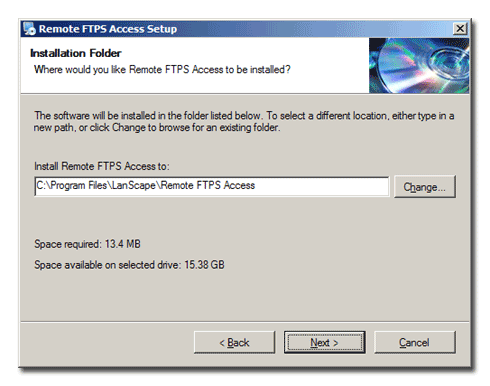
Task: Proceed with the Next button
Action: (325, 342)
